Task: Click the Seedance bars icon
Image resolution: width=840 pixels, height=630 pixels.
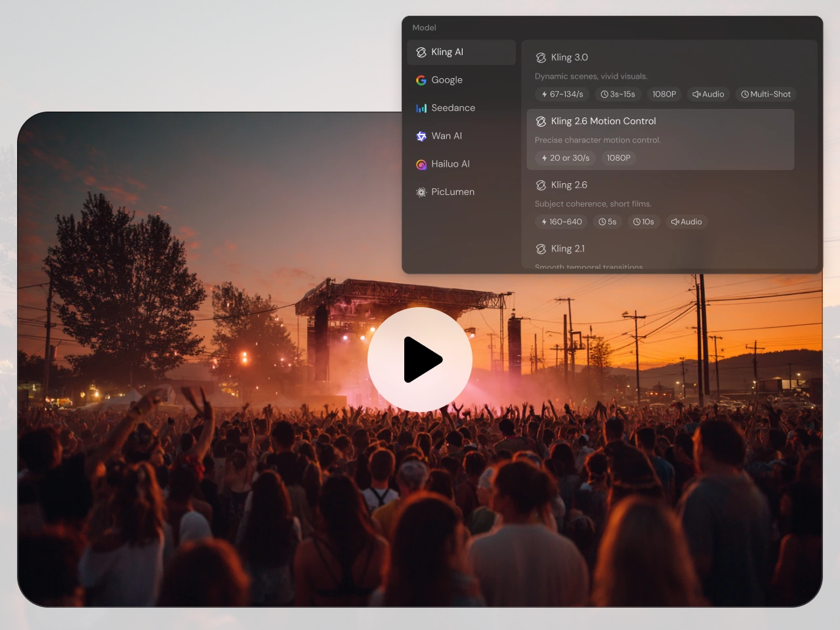Action: [421, 108]
